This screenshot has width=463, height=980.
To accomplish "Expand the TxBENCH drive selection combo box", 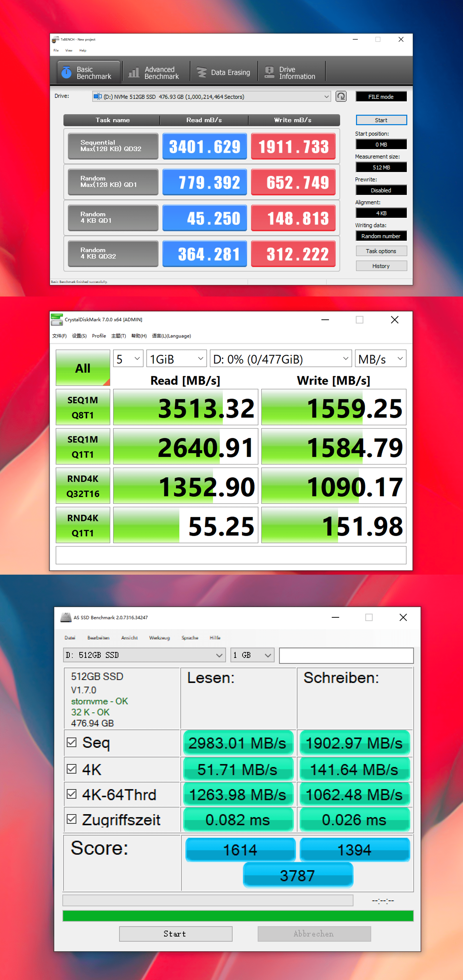I will [x=211, y=97].
